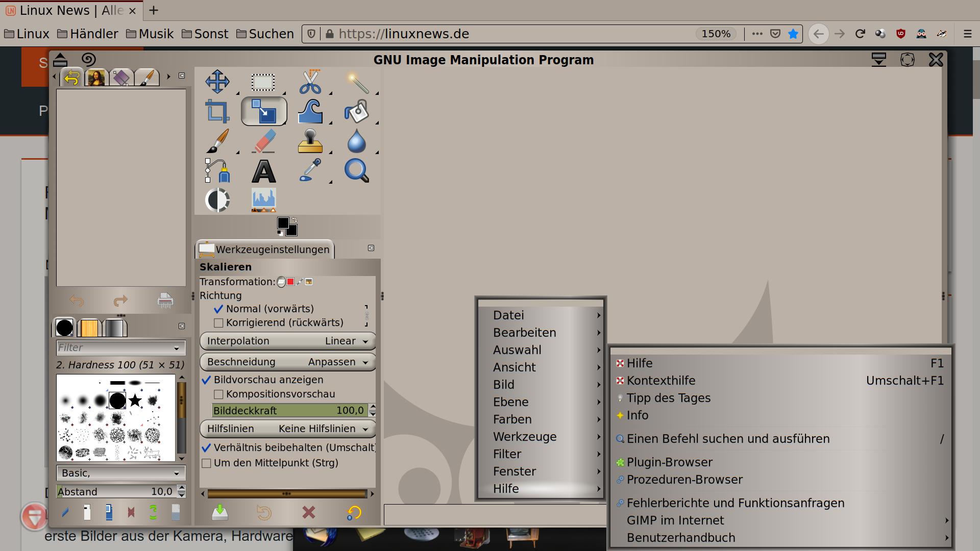The image size is (980, 551).
Task: Select the Color Picker eyedropper tool
Action: pos(310,170)
